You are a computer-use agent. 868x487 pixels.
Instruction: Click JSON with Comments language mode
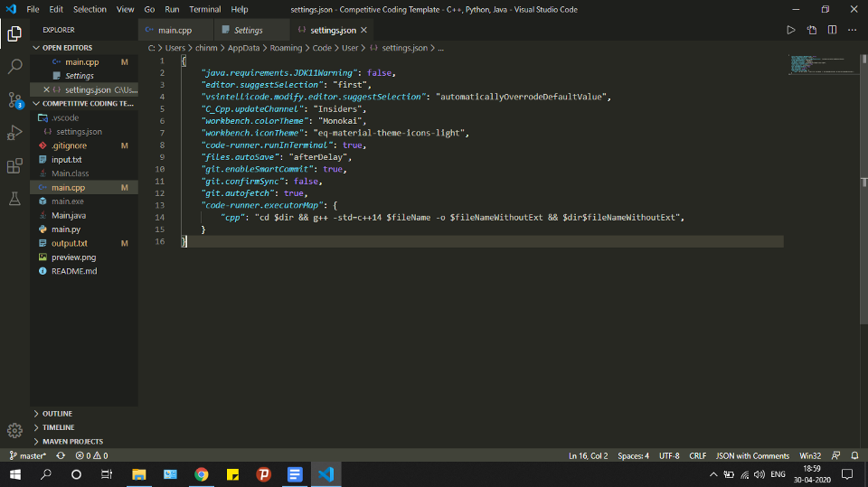752,455
